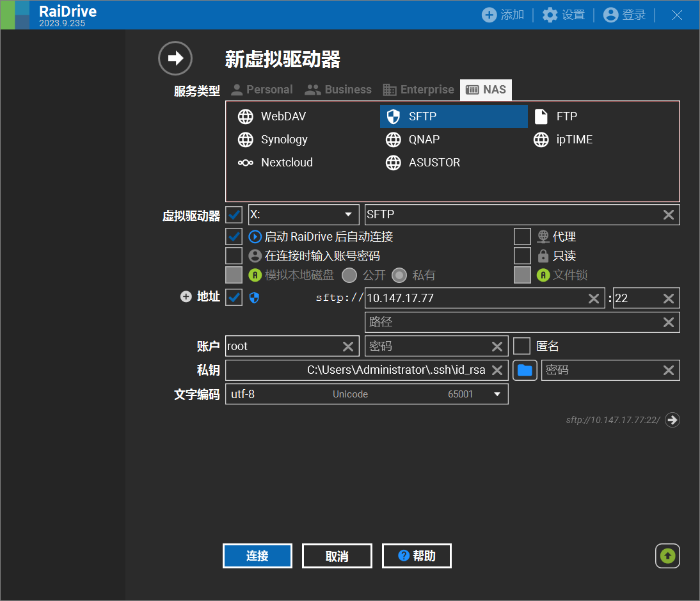
Task: Clear the port 22 field
Action: point(668,298)
